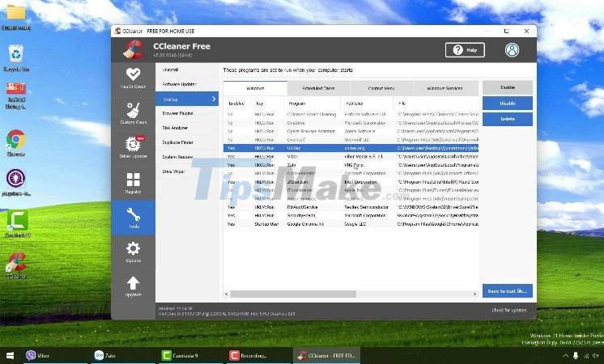
Task: Click the horizontal scrollbar right arrow
Action: (x=474, y=294)
